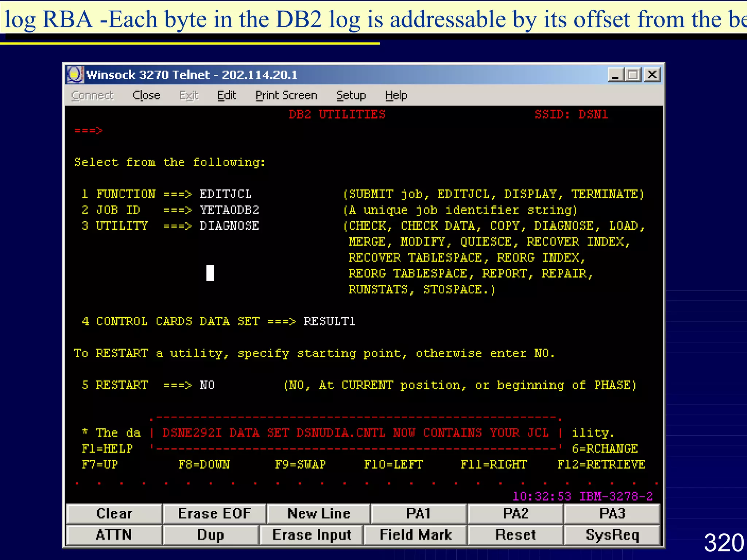The image size is (747, 560).
Task: Click the F10=LEFT key label
Action: click(394, 465)
